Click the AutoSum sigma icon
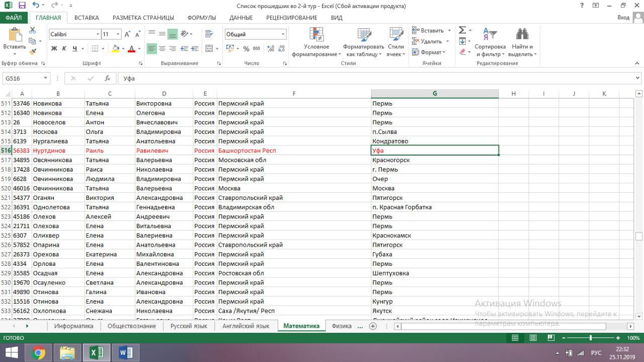 pyautogui.click(x=462, y=30)
